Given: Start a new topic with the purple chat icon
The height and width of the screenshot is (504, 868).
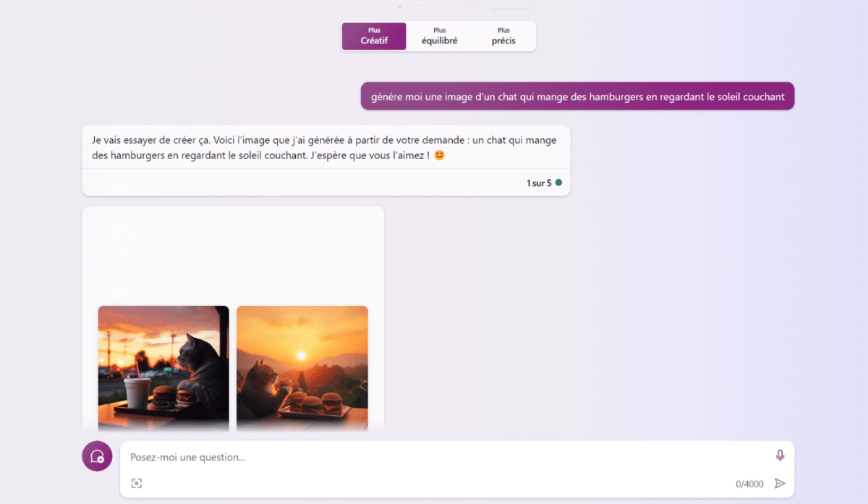Looking at the screenshot, I should [96, 456].
